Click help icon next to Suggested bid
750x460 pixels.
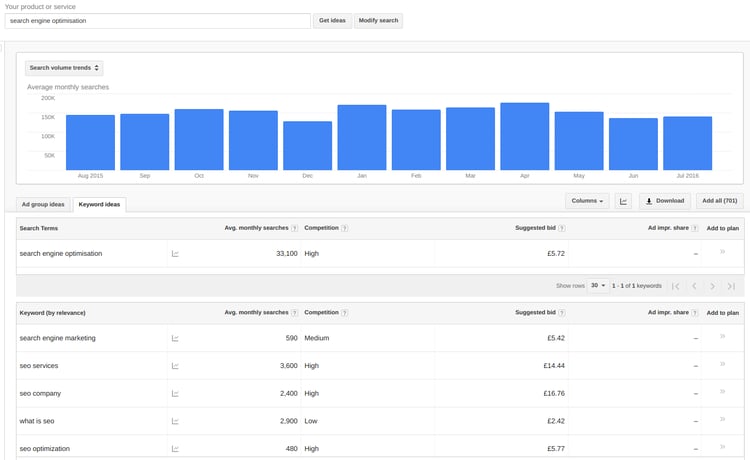pyautogui.click(x=560, y=229)
